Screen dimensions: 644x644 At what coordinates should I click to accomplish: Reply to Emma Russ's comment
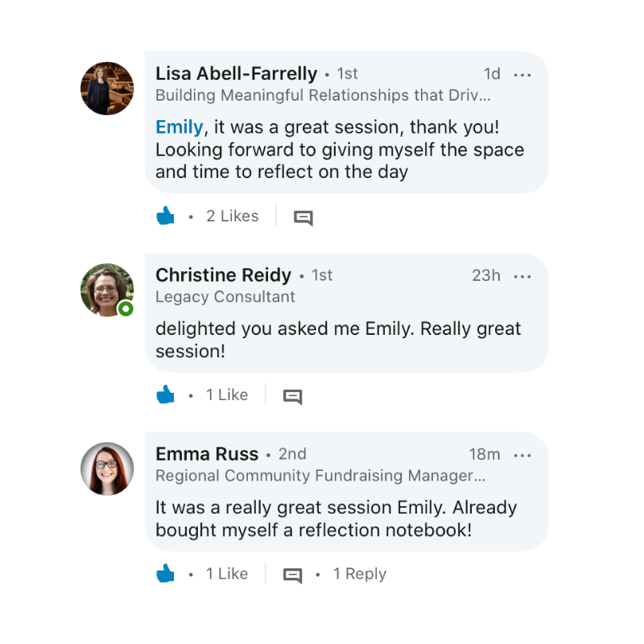[292, 575]
